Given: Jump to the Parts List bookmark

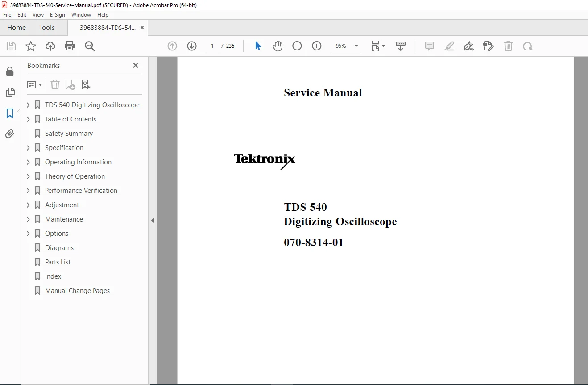Looking at the screenshot, I should 58,262.
